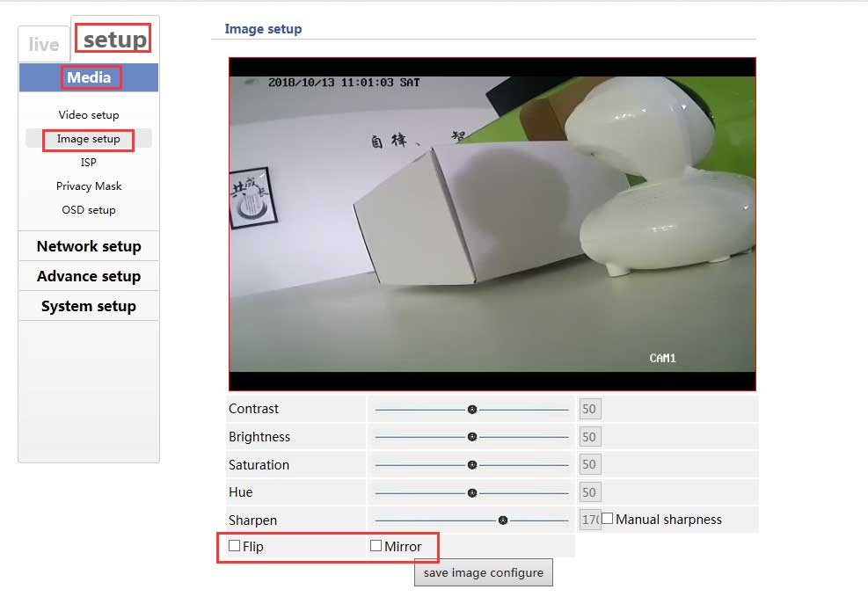Click the Brightness slider handle
The image size is (868, 604).
click(472, 437)
